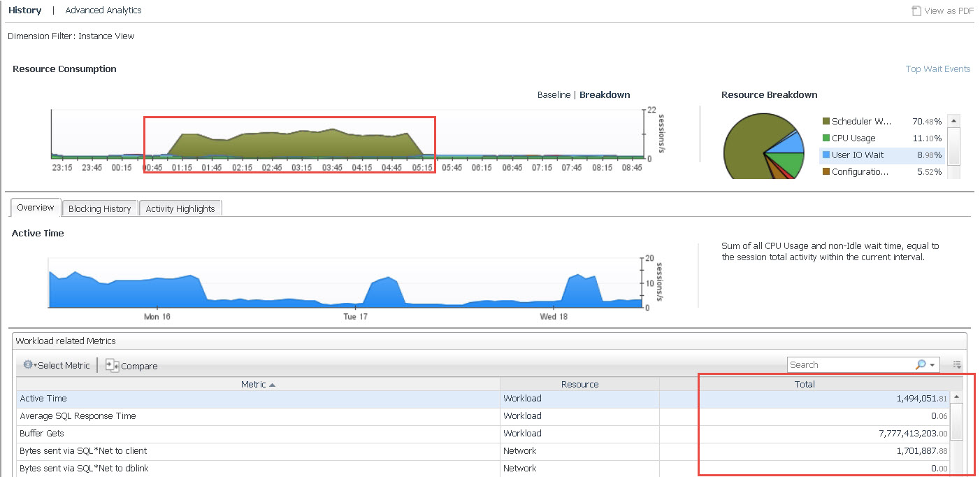Go to Advanced Analytics
The height and width of the screenshot is (477, 980).
[x=103, y=10]
